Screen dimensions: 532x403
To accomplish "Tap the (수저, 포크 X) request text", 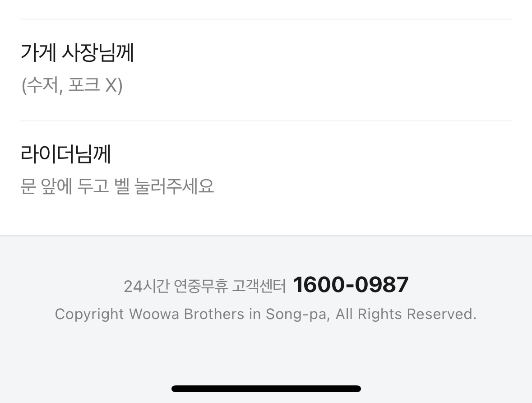I will [72, 85].
